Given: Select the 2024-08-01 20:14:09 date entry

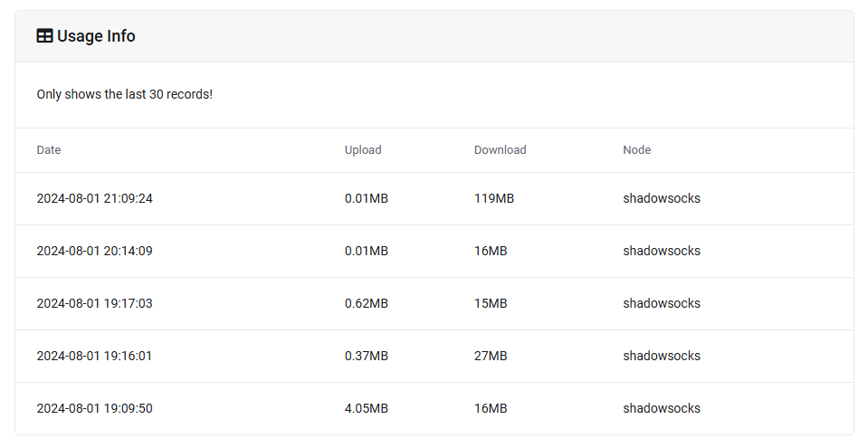Looking at the screenshot, I should (94, 251).
